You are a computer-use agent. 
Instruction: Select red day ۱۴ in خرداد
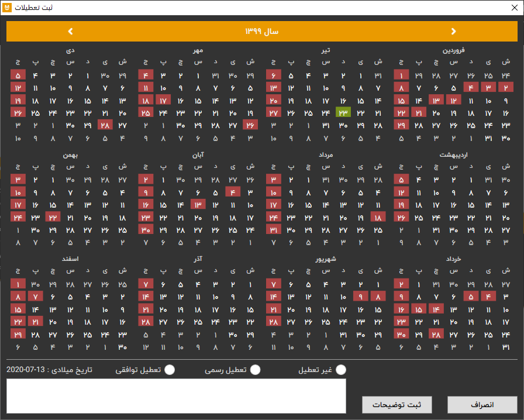click(x=436, y=309)
